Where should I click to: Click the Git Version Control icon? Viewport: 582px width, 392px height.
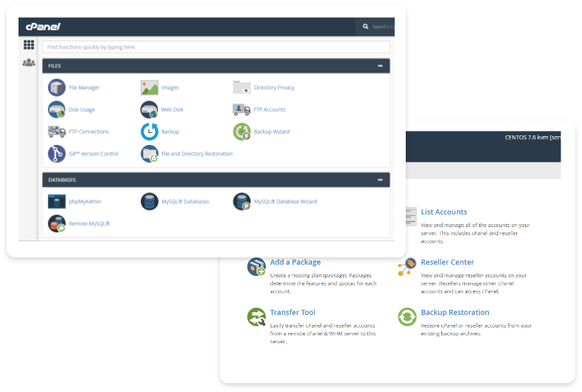57,154
